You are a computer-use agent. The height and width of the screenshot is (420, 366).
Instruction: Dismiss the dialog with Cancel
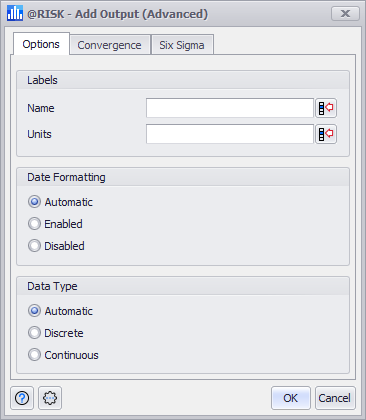(x=335, y=398)
